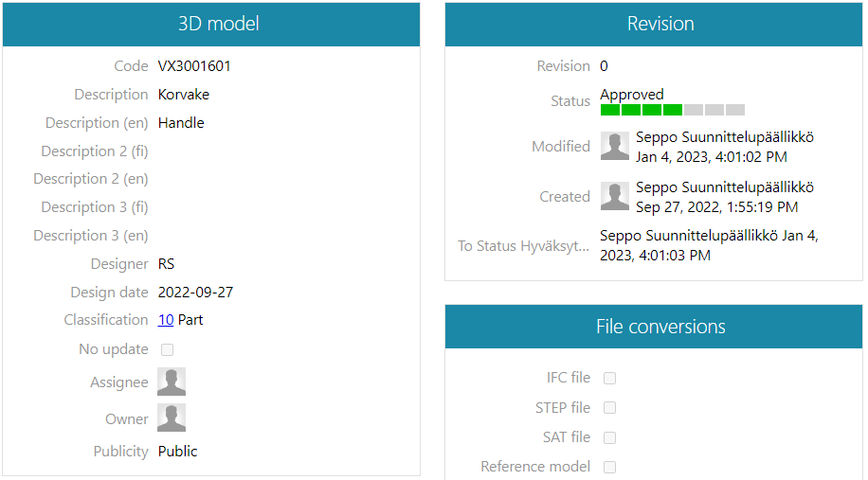Screen dimensions: 868x480
Task: Click the File conversions panel header
Action: (654, 328)
